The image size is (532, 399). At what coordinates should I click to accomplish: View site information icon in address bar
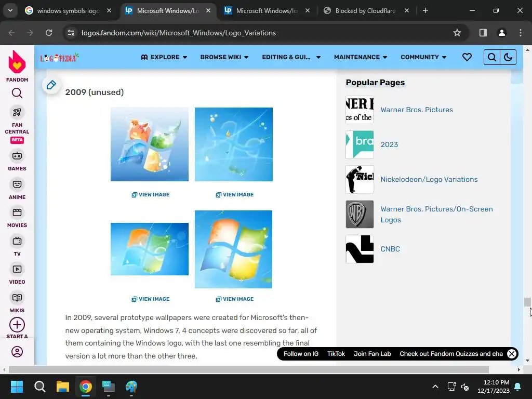point(71,33)
